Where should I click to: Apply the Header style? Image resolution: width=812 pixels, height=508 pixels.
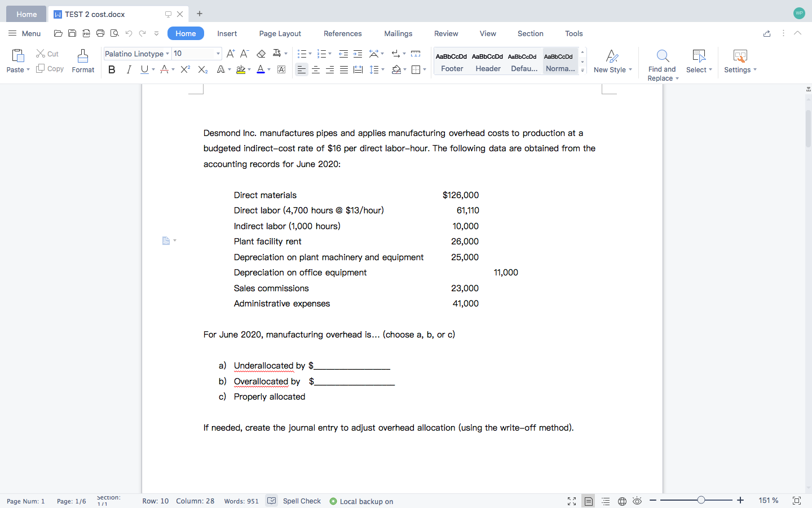point(488,62)
